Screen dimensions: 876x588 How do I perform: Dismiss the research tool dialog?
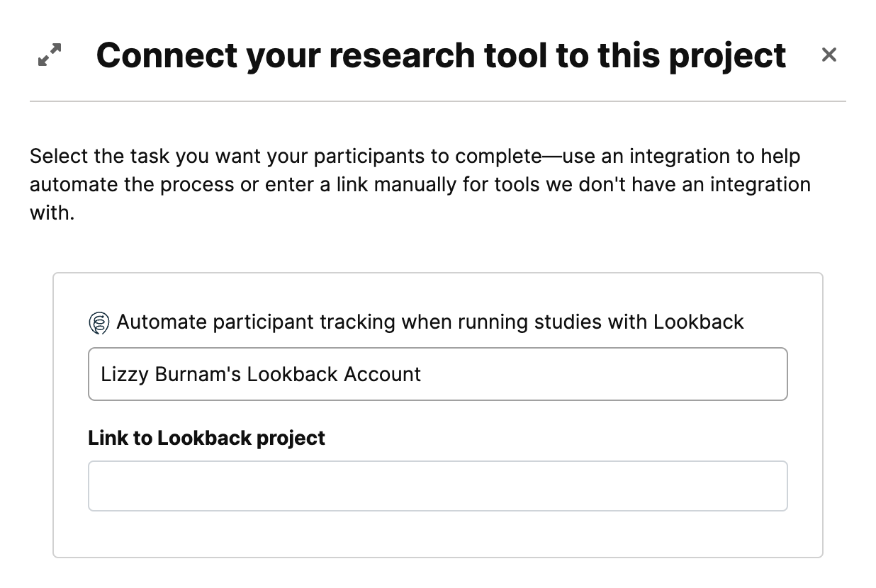click(829, 55)
